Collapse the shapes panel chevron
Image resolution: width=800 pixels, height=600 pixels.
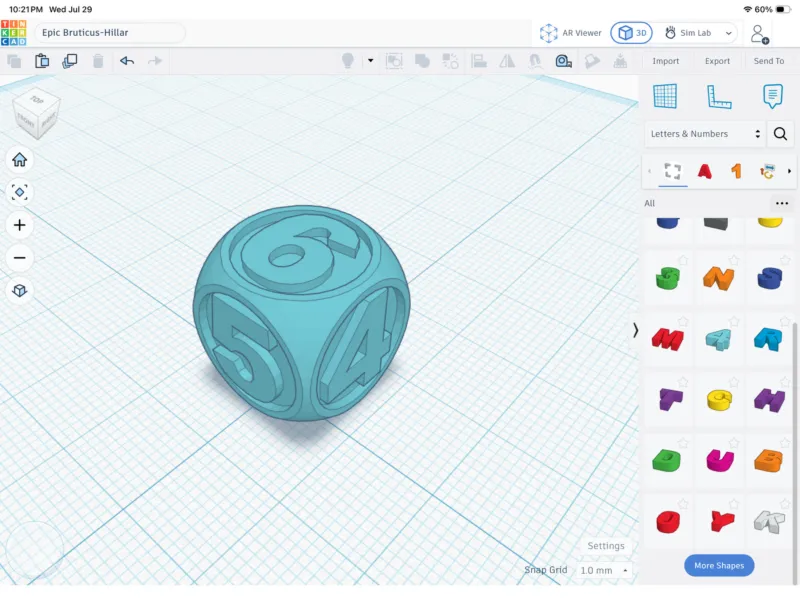click(x=635, y=330)
